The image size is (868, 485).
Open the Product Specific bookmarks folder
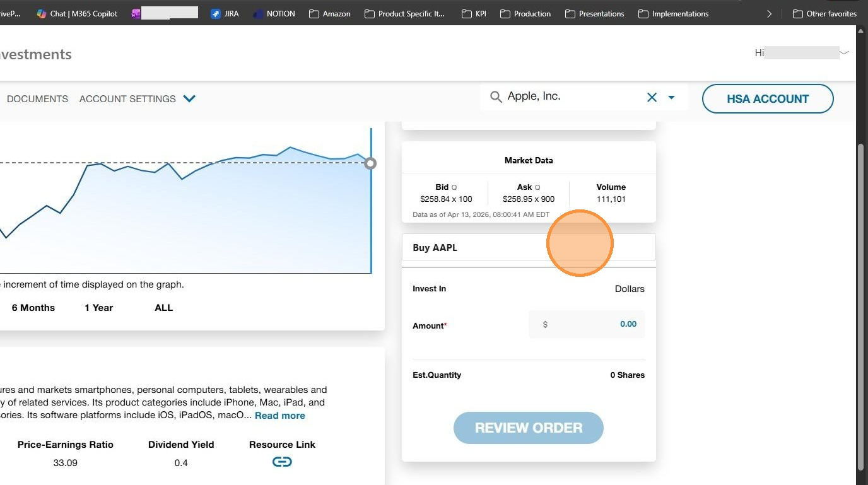pos(404,13)
